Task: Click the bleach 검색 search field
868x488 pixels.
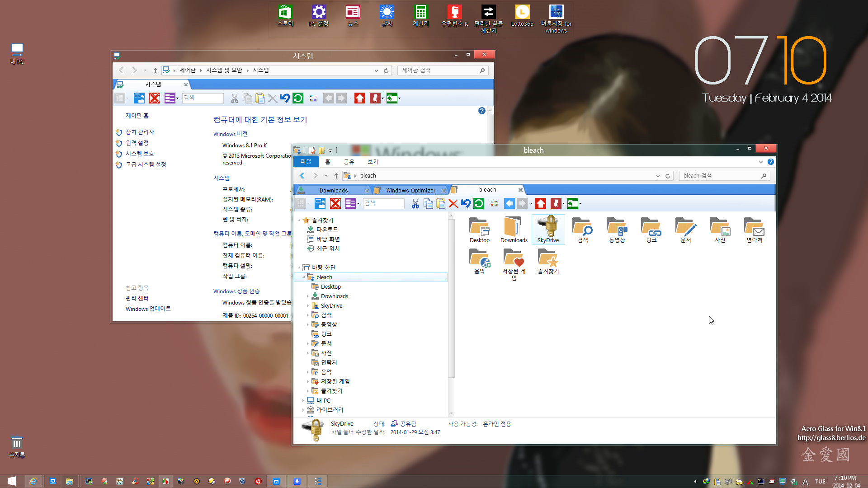Action: coord(724,176)
